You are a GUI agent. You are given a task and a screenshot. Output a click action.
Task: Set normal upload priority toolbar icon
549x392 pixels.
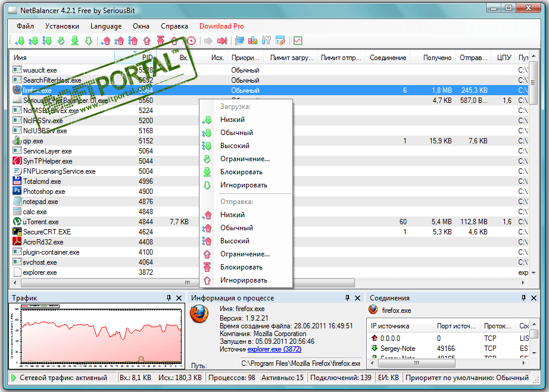coord(119,41)
